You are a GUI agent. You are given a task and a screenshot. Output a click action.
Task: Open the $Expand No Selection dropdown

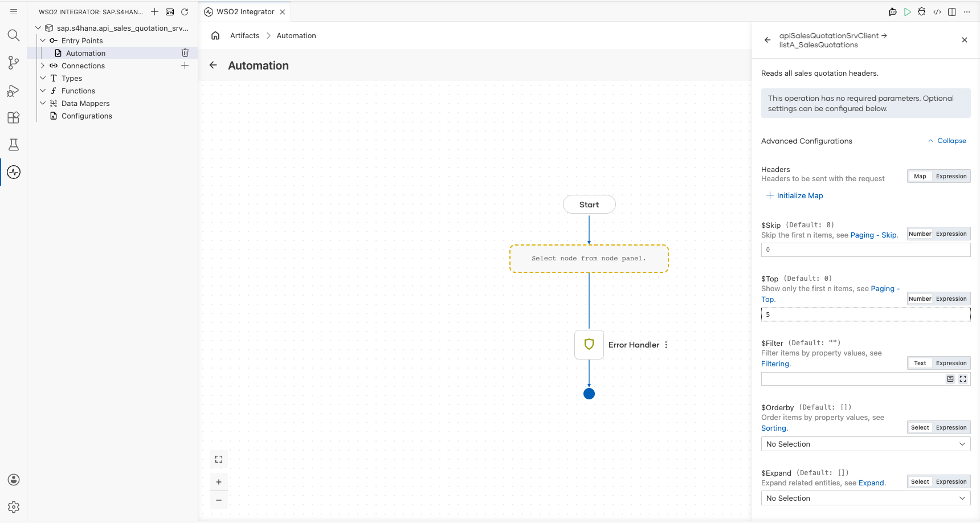point(865,499)
